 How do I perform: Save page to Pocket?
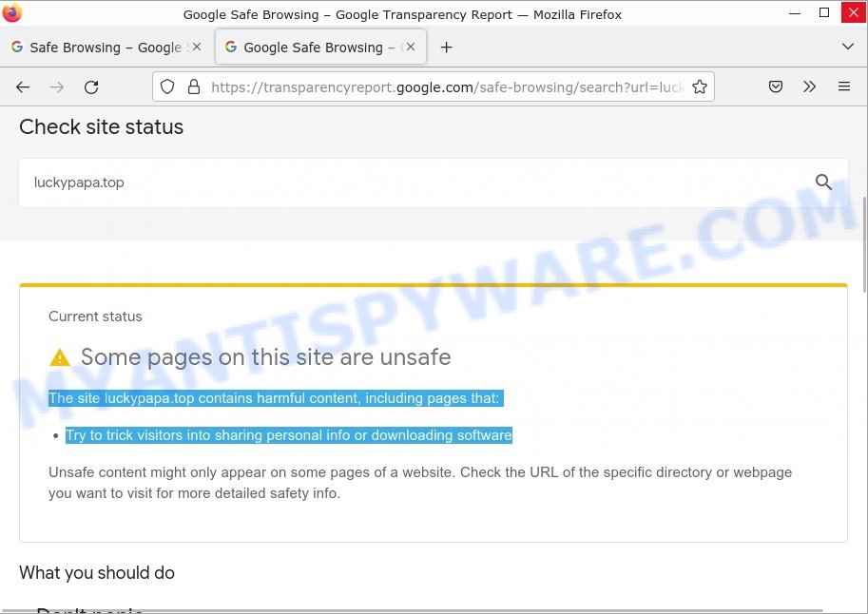point(776,86)
